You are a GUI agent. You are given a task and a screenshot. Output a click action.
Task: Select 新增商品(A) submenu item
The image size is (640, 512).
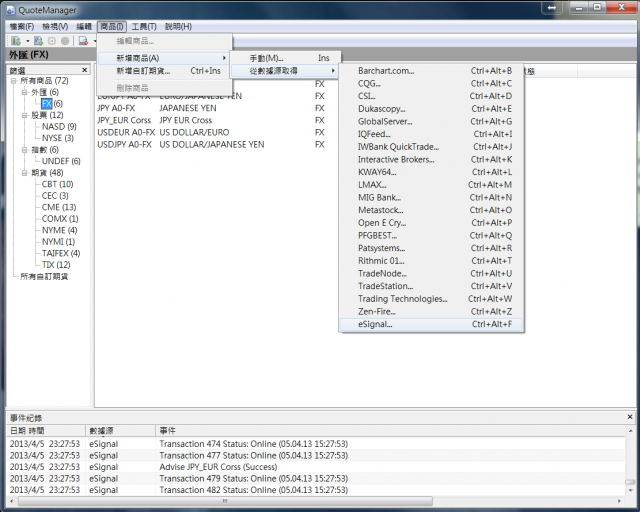[164, 58]
